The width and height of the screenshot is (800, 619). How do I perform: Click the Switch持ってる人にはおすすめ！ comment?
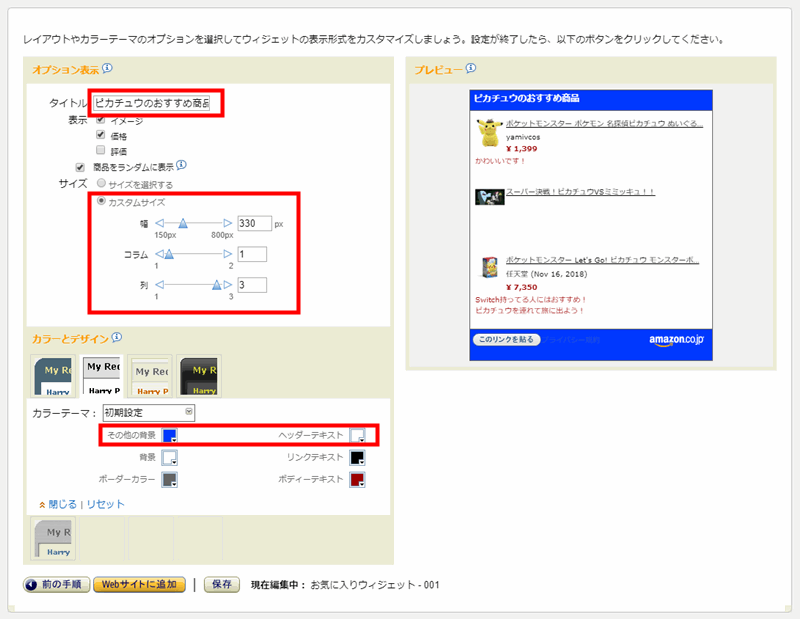click(531, 300)
